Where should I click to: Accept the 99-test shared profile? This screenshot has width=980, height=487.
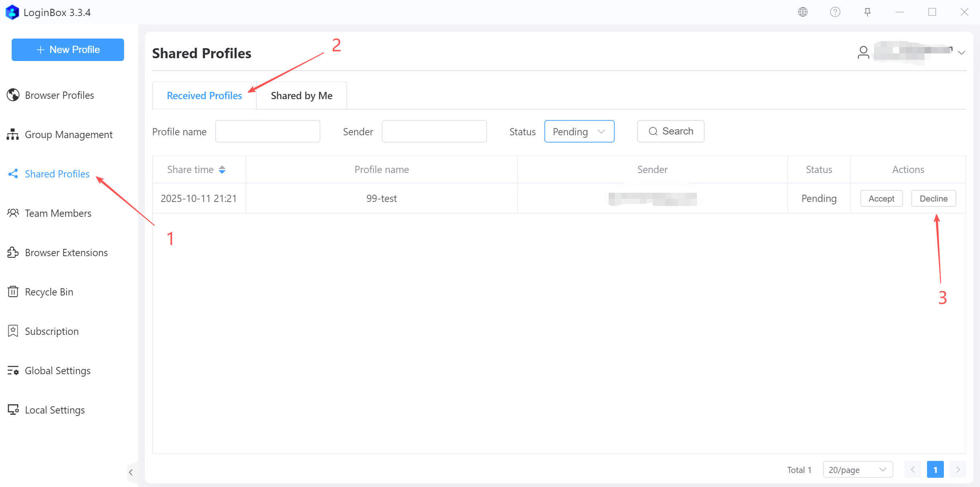click(881, 198)
